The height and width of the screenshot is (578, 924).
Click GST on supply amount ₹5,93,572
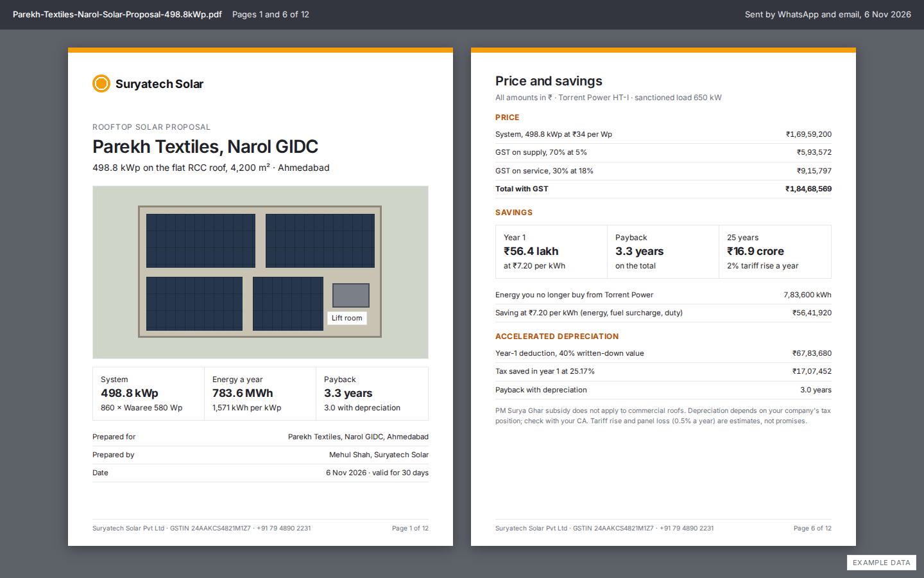click(814, 152)
